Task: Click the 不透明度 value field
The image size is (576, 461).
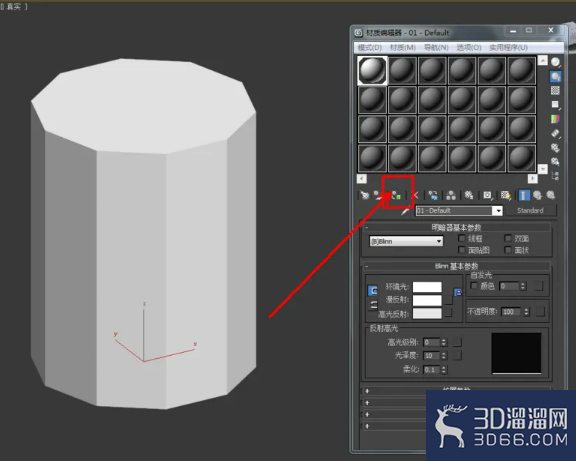Action: coord(511,312)
